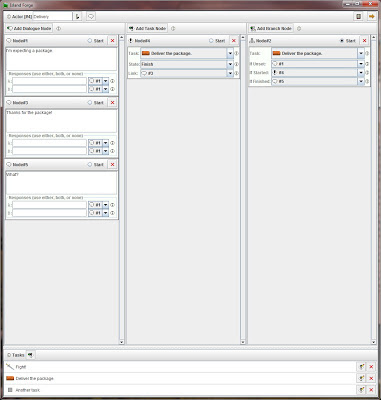
Task: Remove the Deliver the package task with its red X
Action: [x=371, y=378]
